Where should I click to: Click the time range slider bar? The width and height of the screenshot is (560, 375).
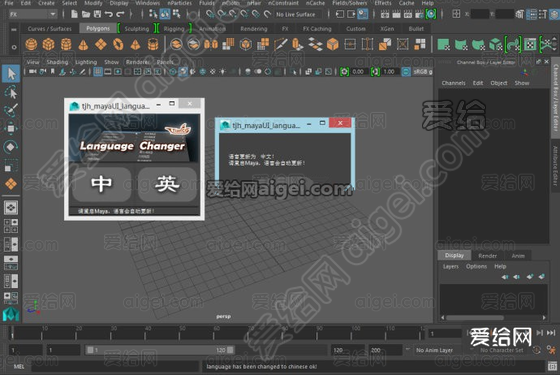tap(160, 350)
